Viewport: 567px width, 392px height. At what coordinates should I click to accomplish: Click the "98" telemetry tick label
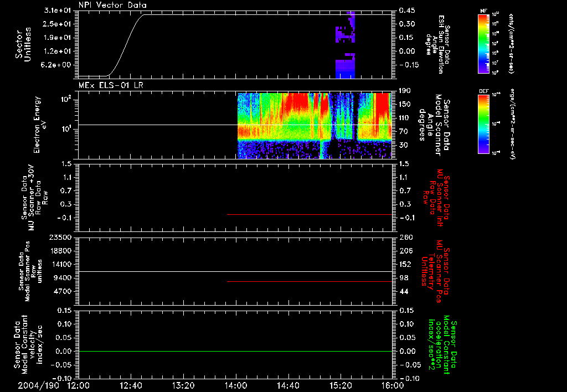404,278
